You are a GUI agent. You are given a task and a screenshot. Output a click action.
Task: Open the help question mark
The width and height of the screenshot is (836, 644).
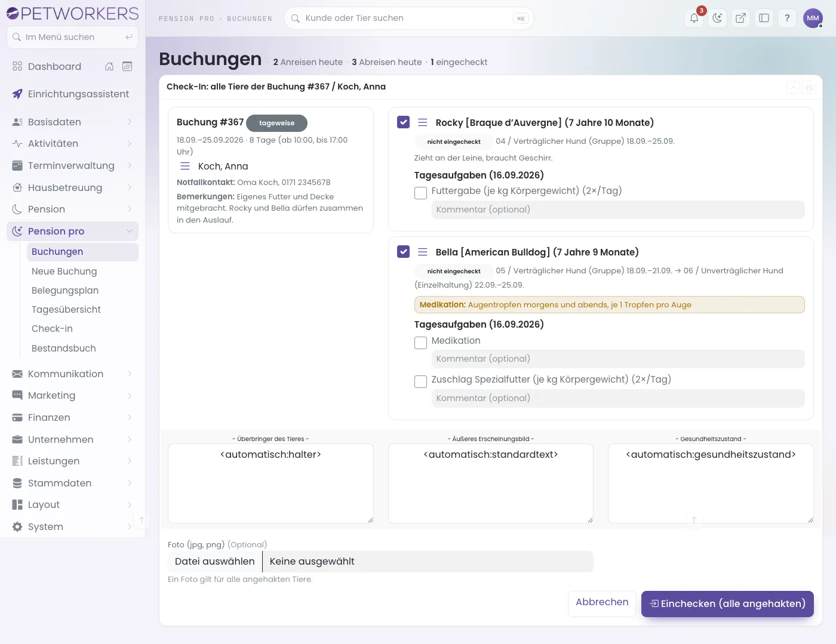point(787,18)
